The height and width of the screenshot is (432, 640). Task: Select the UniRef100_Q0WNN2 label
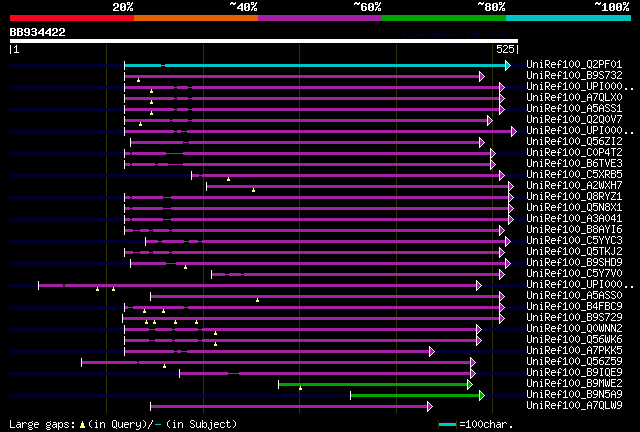pos(574,329)
